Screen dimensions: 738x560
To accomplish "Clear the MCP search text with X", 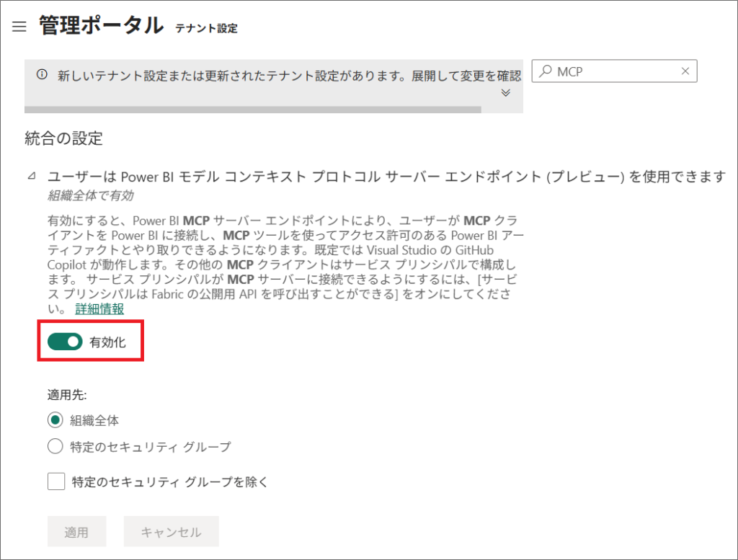I will [x=685, y=71].
